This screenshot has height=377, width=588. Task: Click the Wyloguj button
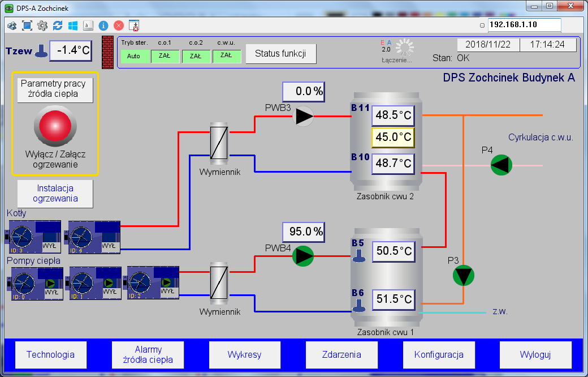(535, 355)
